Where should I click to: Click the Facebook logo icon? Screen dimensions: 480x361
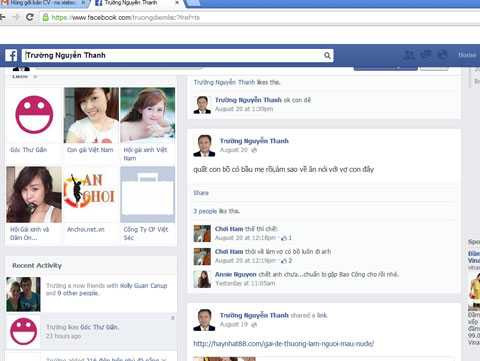tap(11, 55)
